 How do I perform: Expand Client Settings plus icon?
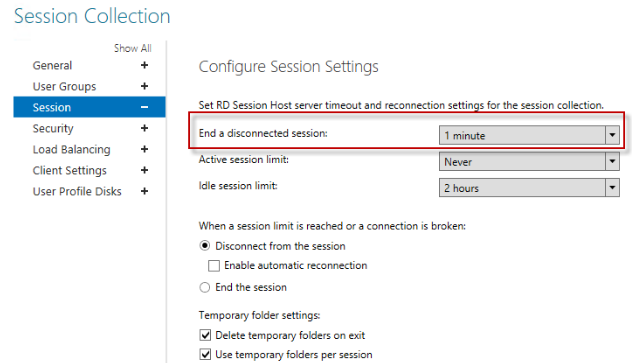click(144, 170)
